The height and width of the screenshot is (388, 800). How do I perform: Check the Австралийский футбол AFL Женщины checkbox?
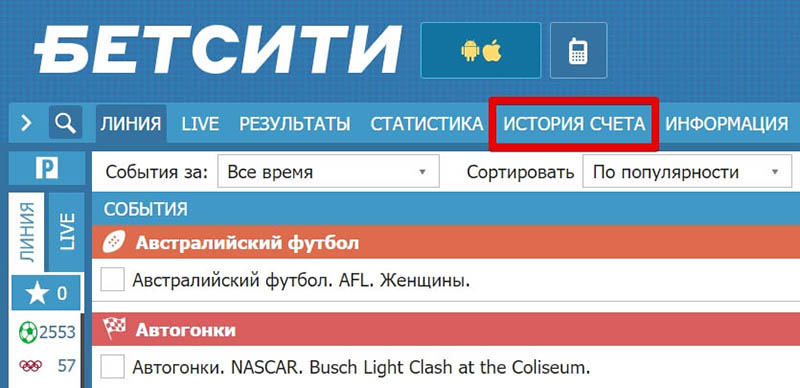tap(112, 280)
